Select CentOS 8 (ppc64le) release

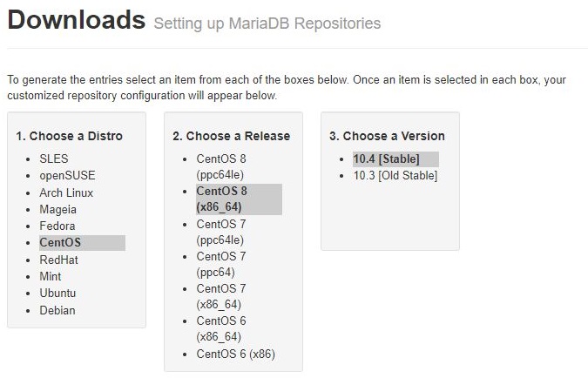[x=221, y=166]
